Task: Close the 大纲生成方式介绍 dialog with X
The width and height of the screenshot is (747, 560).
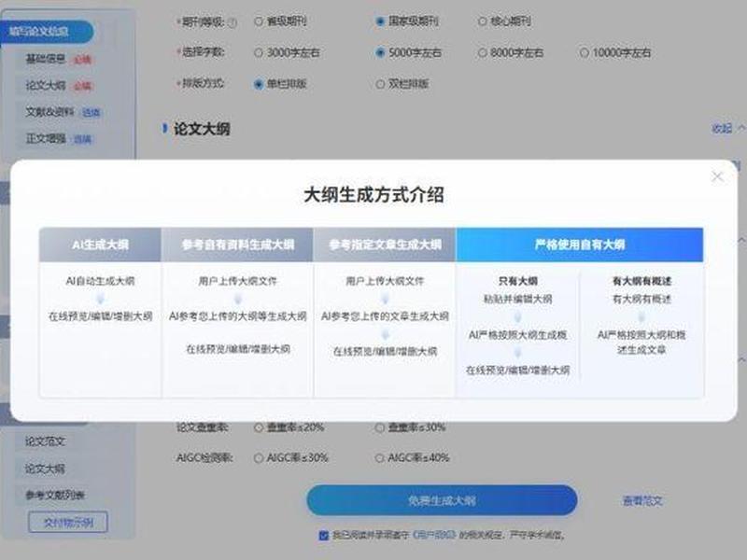Action: [717, 177]
